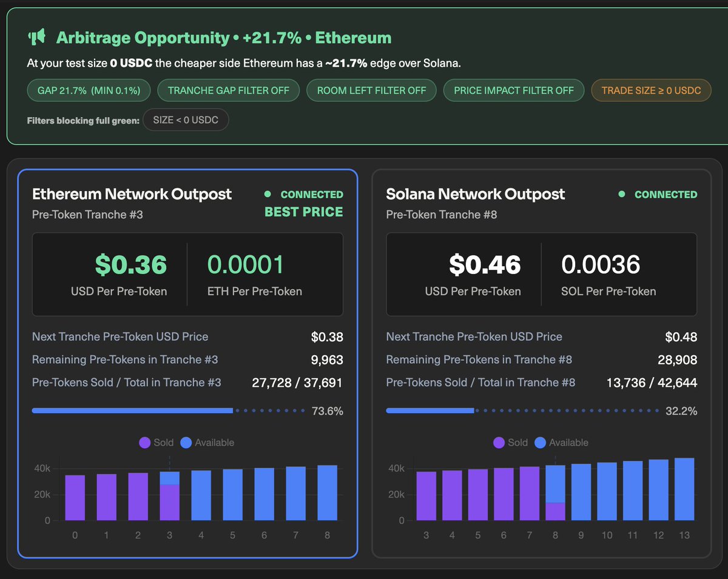Click Solana chart bar for tranche 12
Image resolution: width=728 pixels, height=579 pixels.
pos(659,490)
